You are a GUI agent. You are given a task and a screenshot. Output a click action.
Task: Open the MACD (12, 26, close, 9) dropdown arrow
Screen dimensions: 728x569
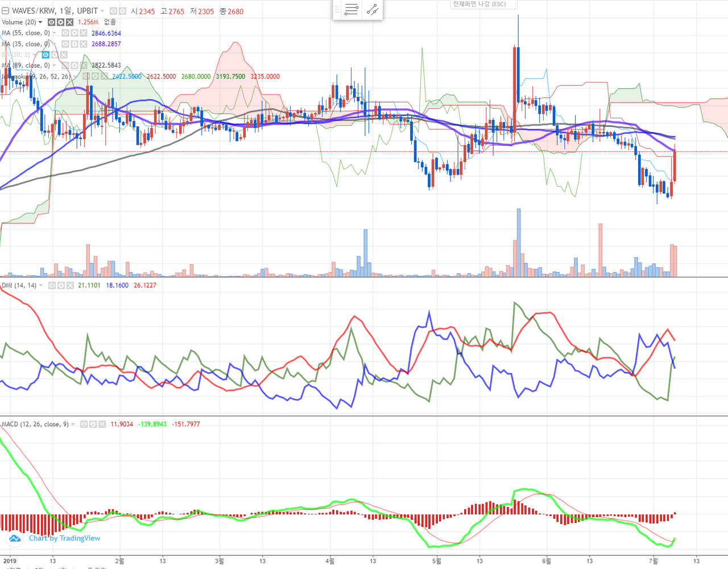coord(73,424)
